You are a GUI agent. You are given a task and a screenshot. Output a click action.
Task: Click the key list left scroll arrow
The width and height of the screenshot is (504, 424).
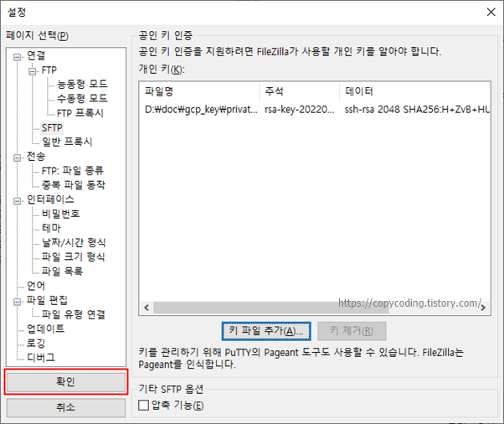tap(147, 308)
